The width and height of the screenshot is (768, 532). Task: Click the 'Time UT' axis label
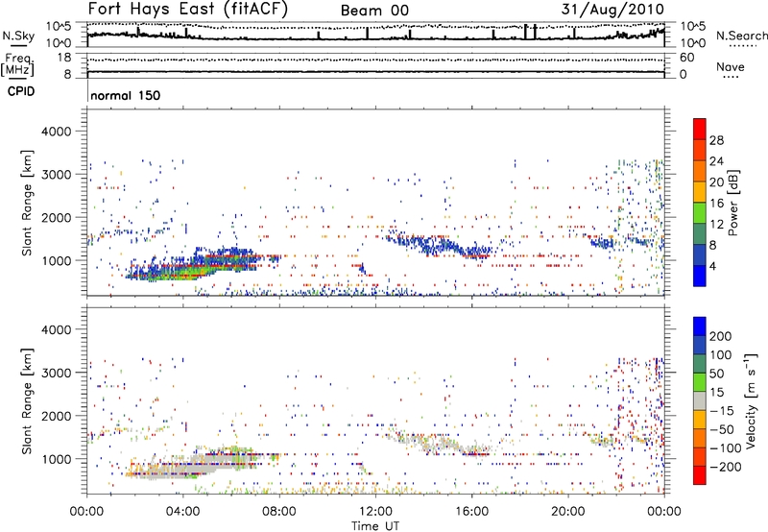(375, 526)
